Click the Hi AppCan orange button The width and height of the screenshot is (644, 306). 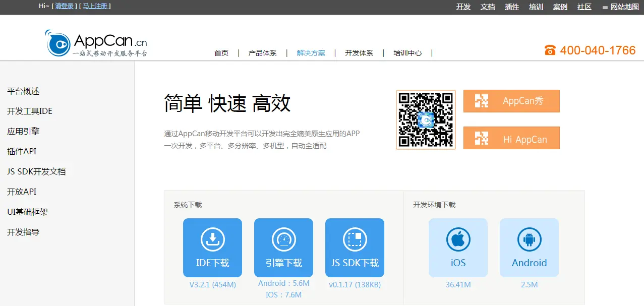pos(511,138)
